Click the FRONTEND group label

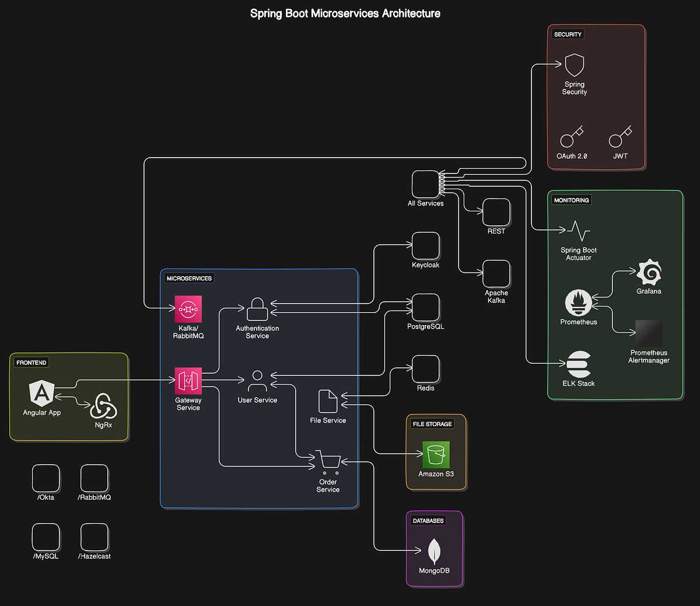point(32,363)
